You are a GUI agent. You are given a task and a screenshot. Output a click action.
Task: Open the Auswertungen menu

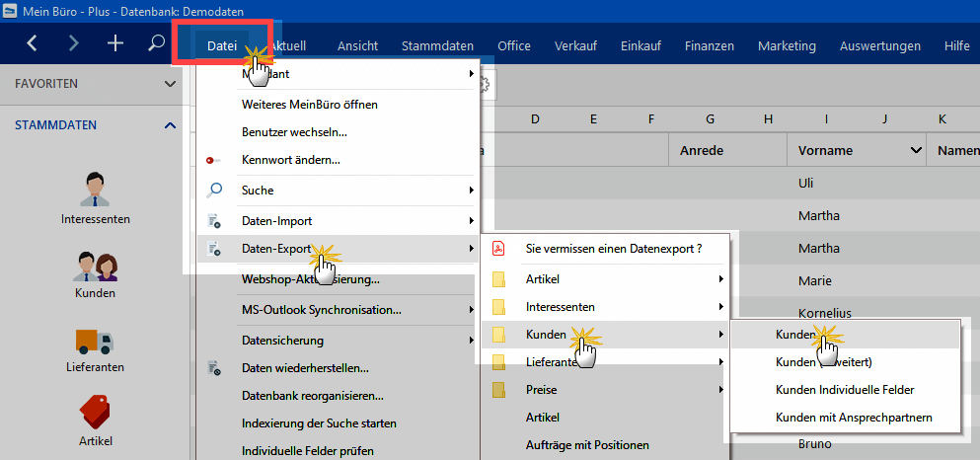880,45
